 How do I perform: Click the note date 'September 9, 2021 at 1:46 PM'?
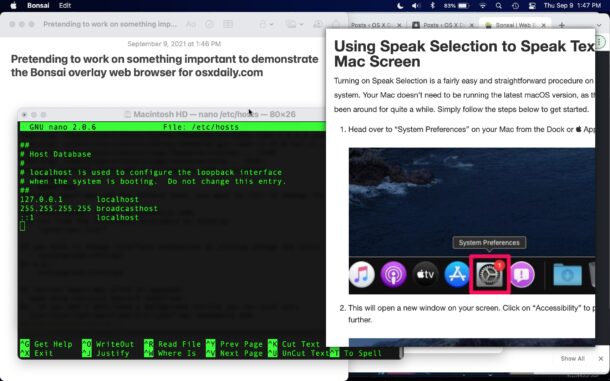[174, 44]
